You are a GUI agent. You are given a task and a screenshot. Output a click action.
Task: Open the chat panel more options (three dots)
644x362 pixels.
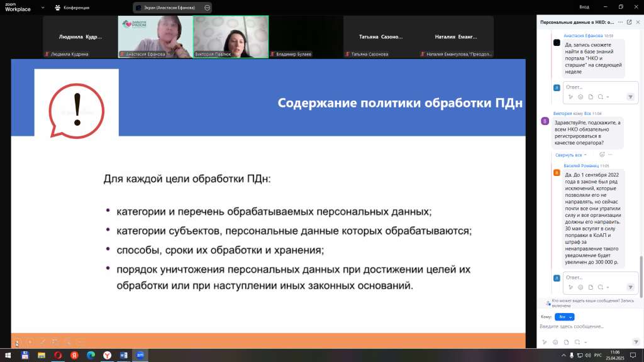point(620,22)
